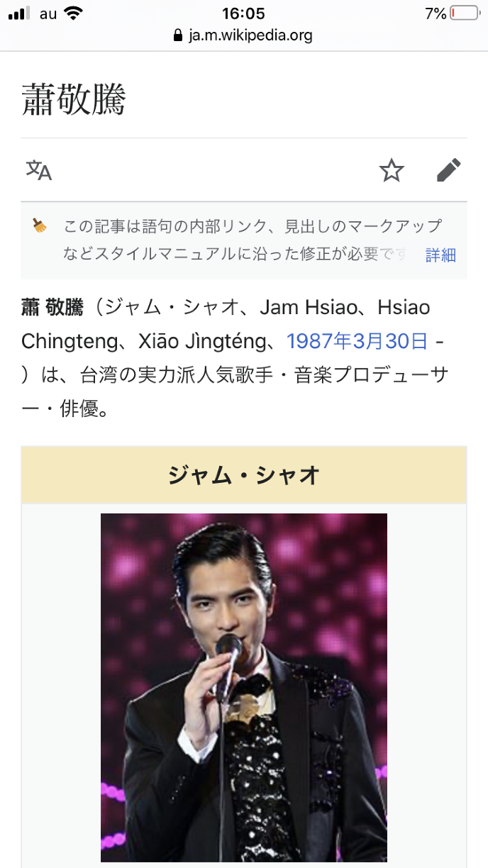Open the singer's infobox photo
This screenshot has width=488, height=868.
[x=243, y=686]
